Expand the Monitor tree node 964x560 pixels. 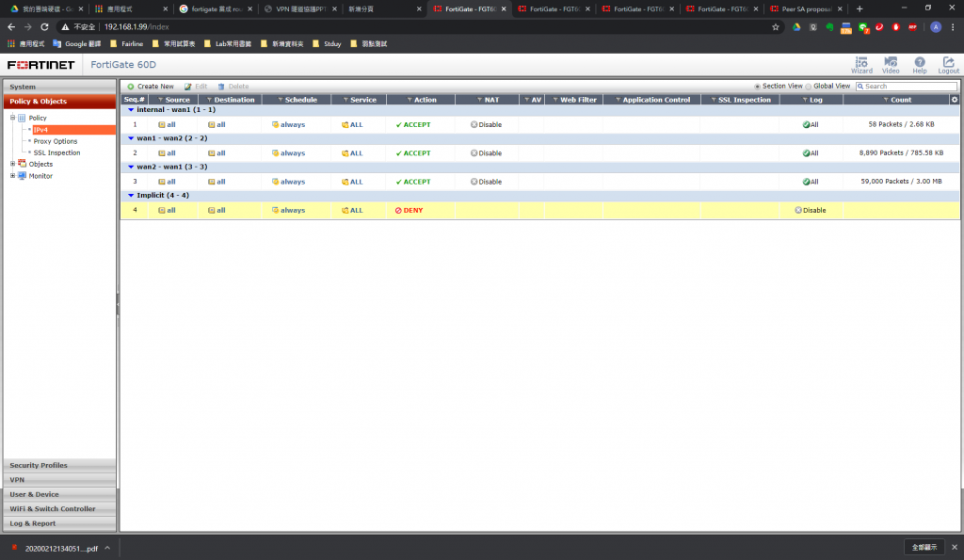pos(12,176)
